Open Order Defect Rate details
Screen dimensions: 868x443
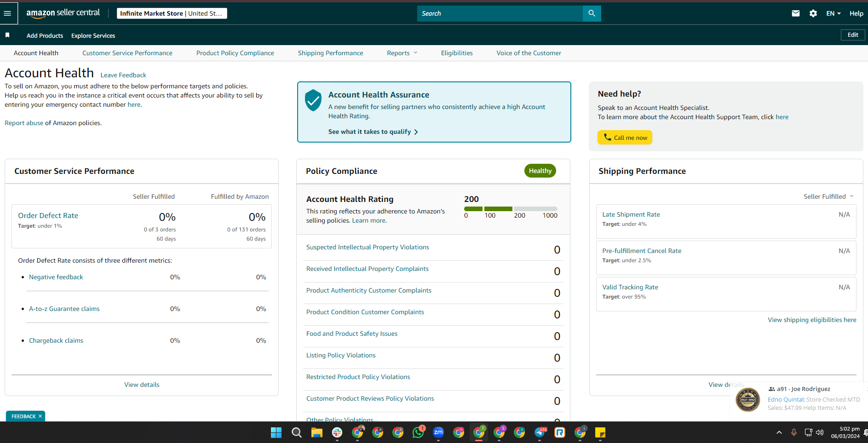[48, 215]
